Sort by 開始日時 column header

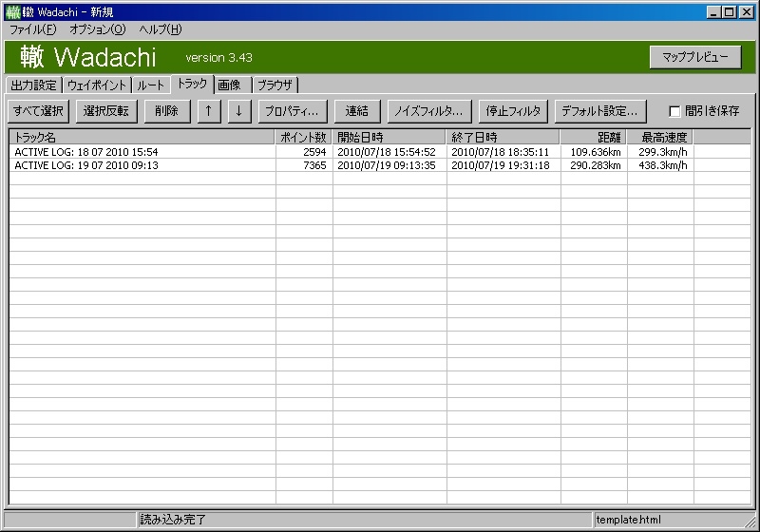pos(389,137)
